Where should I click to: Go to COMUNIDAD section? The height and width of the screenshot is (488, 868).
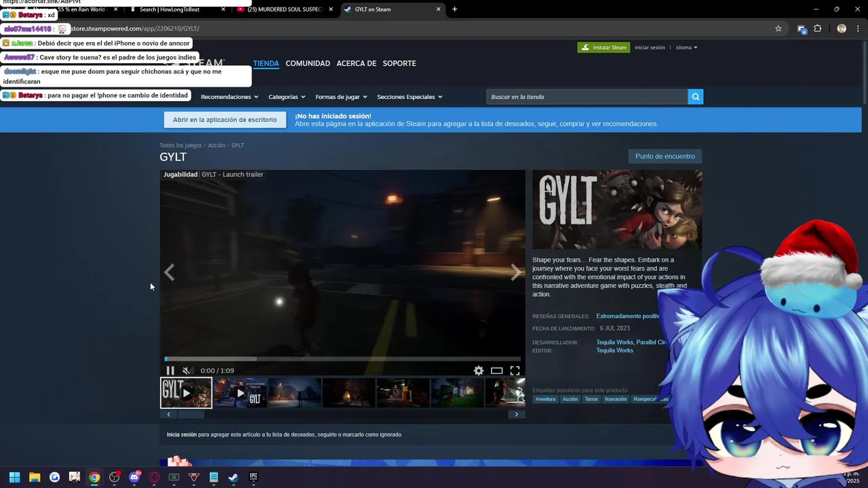pyautogui.click(x=308, y=64)
